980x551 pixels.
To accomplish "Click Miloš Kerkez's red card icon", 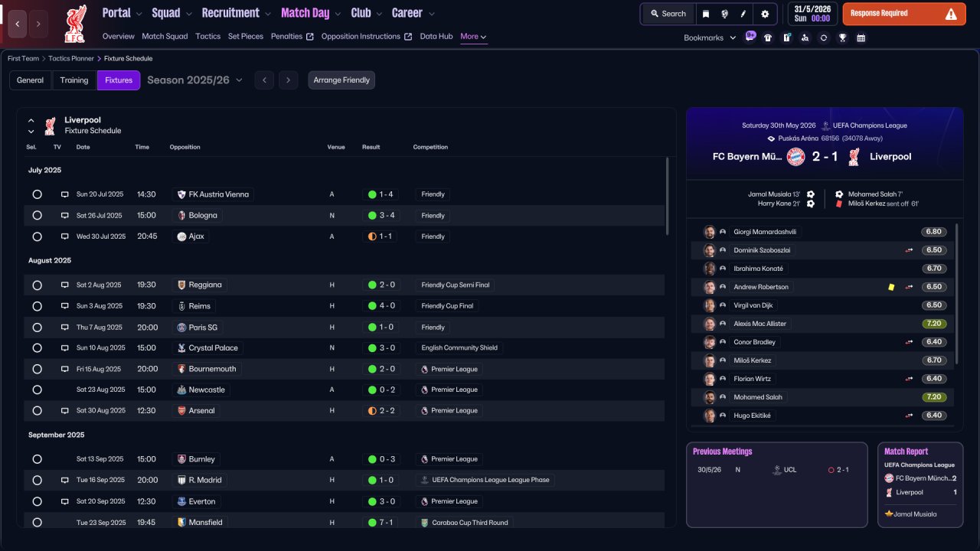I will (x=838, y=204).
